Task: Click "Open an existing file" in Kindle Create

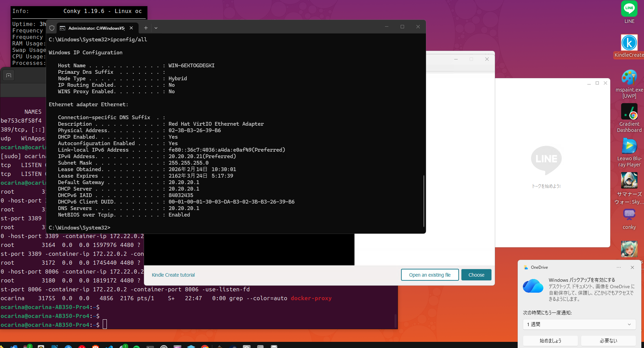Action: tap(430, 275)
